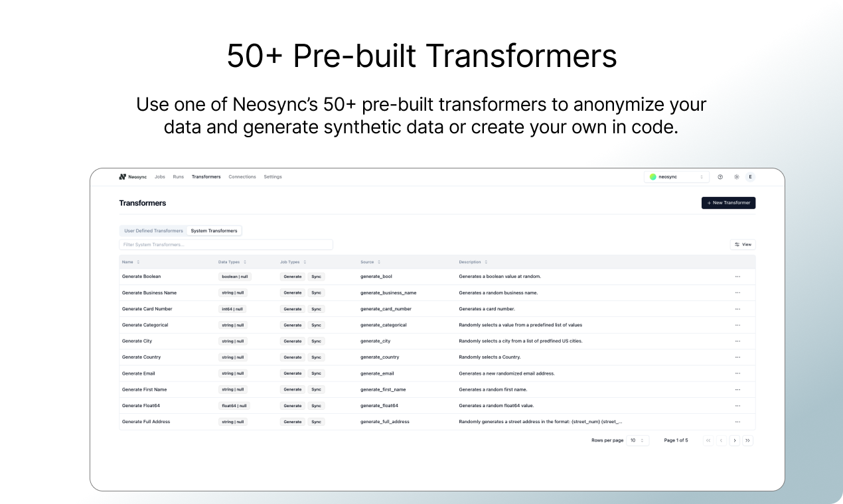
Task: Sort by Source column header
Action: pyautogui.click(x=370, y=262)
